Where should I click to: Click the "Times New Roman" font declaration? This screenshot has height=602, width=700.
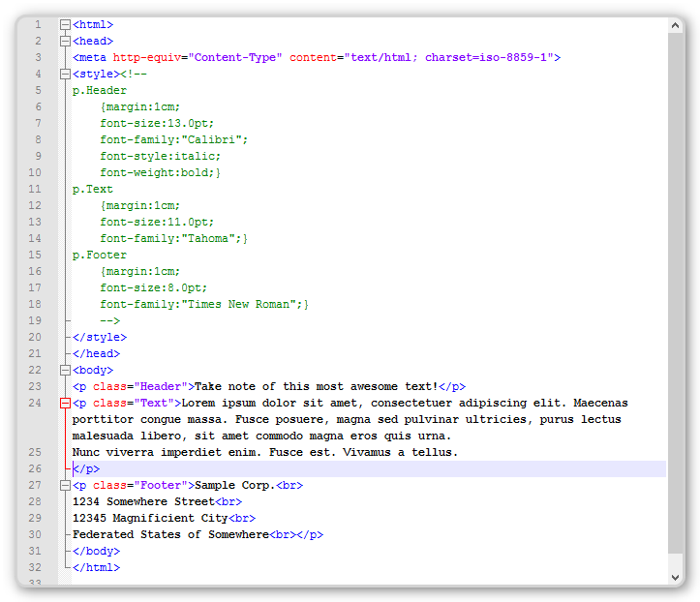204,304
